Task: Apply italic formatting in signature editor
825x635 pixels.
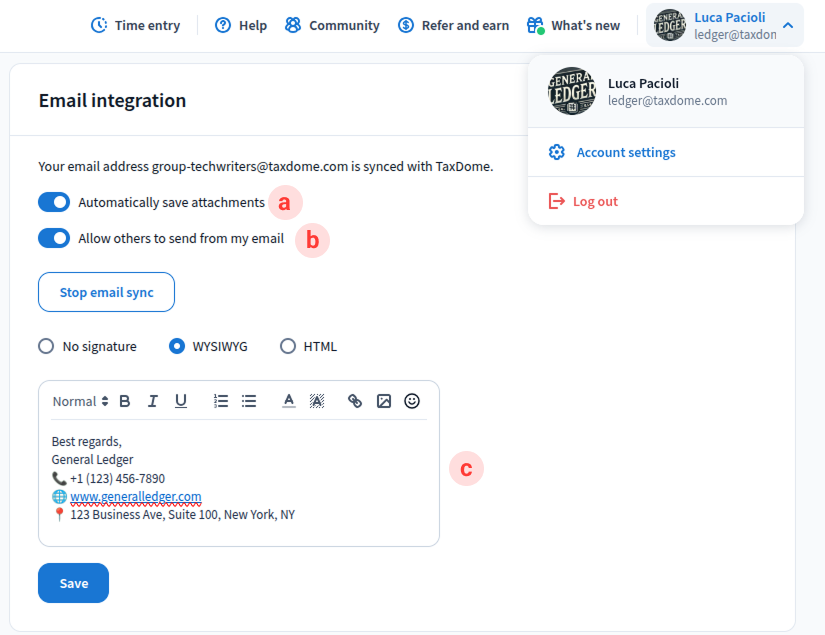Action: [153, 401]
